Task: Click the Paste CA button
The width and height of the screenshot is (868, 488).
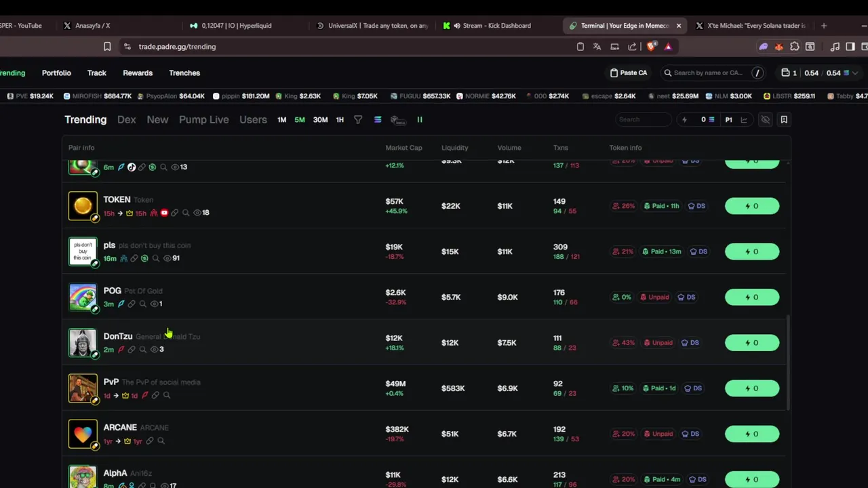Action: tap(629, 73)
